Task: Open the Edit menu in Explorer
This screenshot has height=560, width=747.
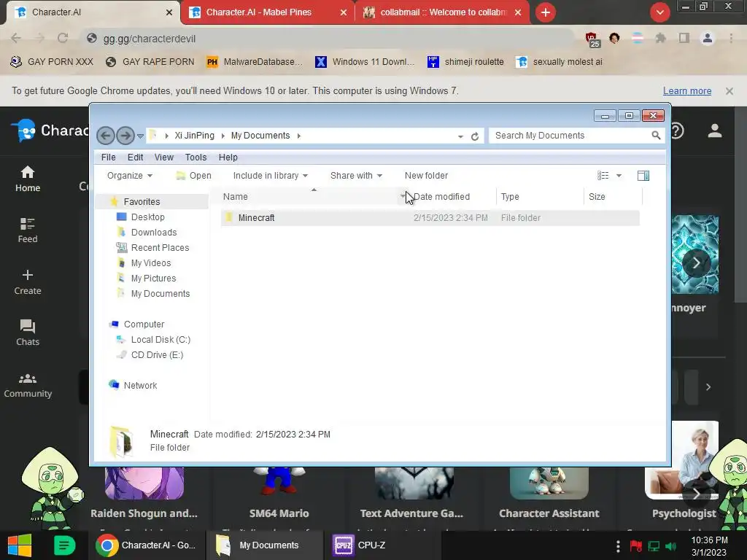Action: (x=135, y=157)
